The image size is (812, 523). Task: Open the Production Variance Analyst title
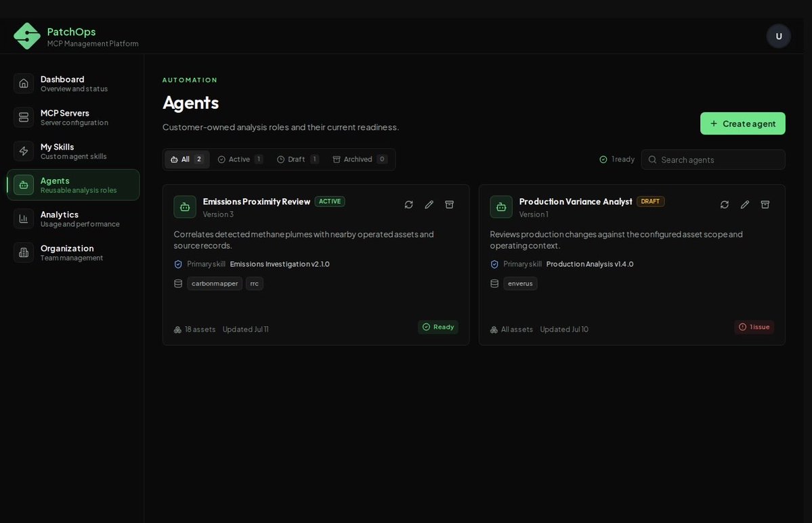(576, 202)
